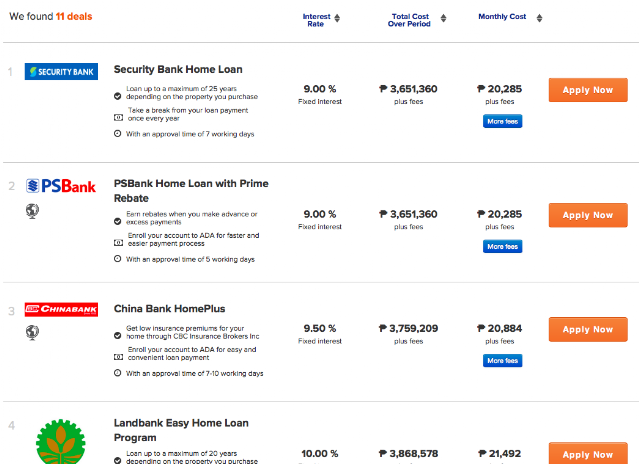The height and width of the screenshot is (464, 640).
Task: Sort deals by Monthly Cost arrows
Action: [x=539, y=18]
